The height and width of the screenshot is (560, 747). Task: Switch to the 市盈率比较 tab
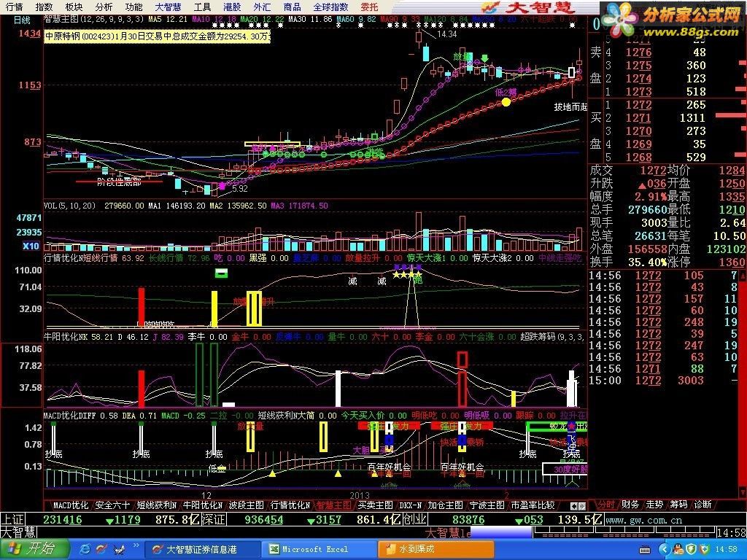(x=533, y=505)
